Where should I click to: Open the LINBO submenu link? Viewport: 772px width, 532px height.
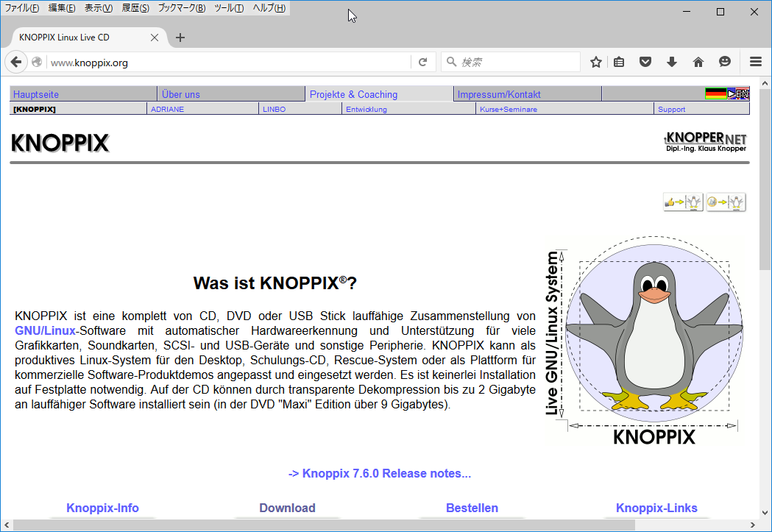pos(275,109)
